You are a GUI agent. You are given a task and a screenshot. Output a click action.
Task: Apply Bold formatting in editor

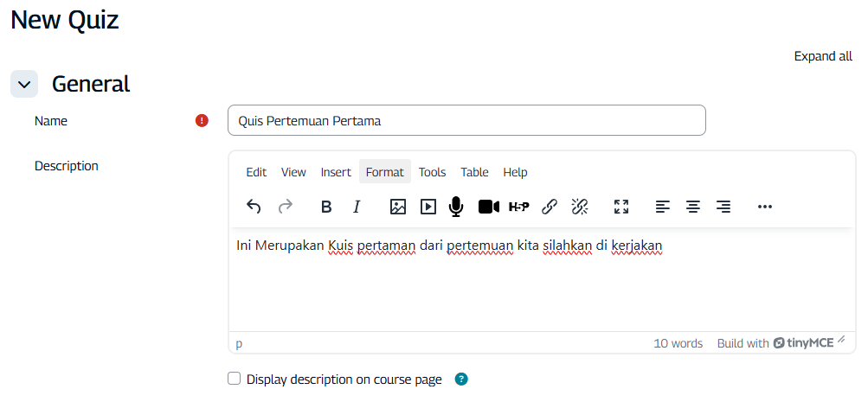[x=326, y=207]
